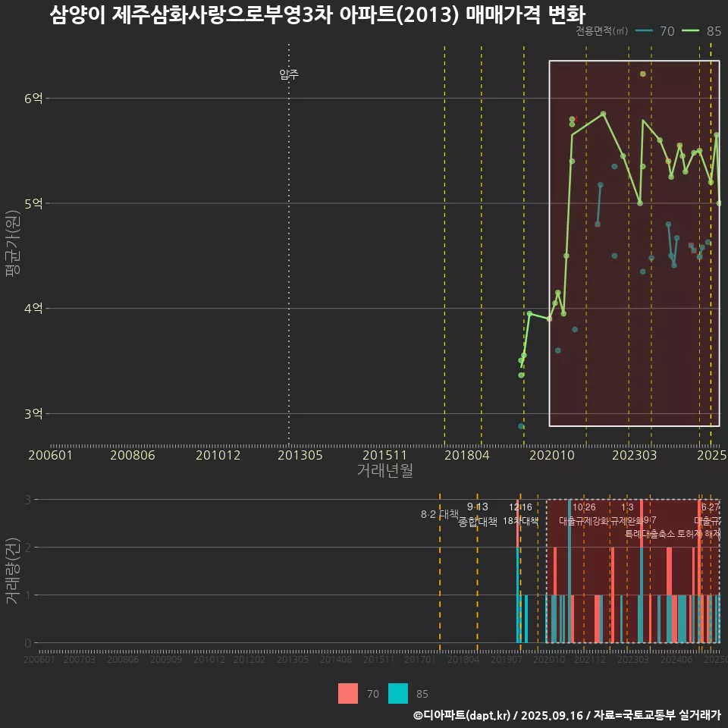Click the 3억 y-axis label

coord(33,413)
